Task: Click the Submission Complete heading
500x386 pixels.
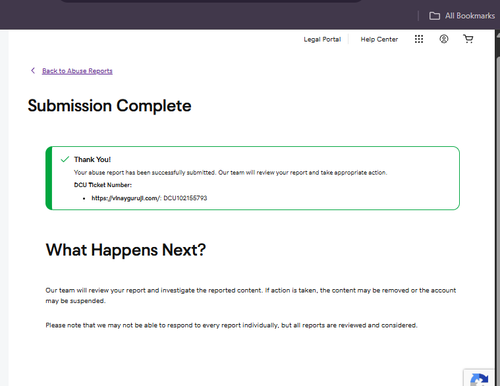Action: 109,106
